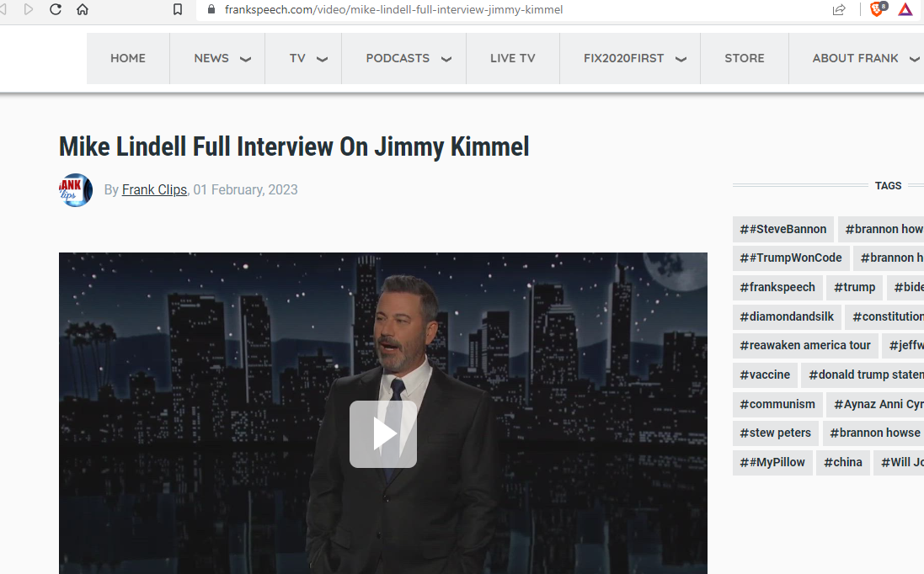This screenshot has height=574, width=924.
Task: Click the forward navigation arrow
Action: pos(29,9)
